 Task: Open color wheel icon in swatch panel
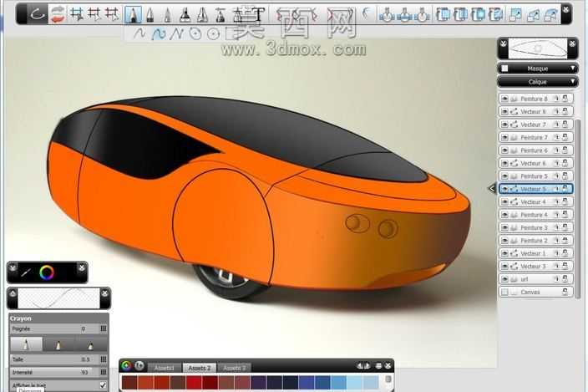(126, 366)
